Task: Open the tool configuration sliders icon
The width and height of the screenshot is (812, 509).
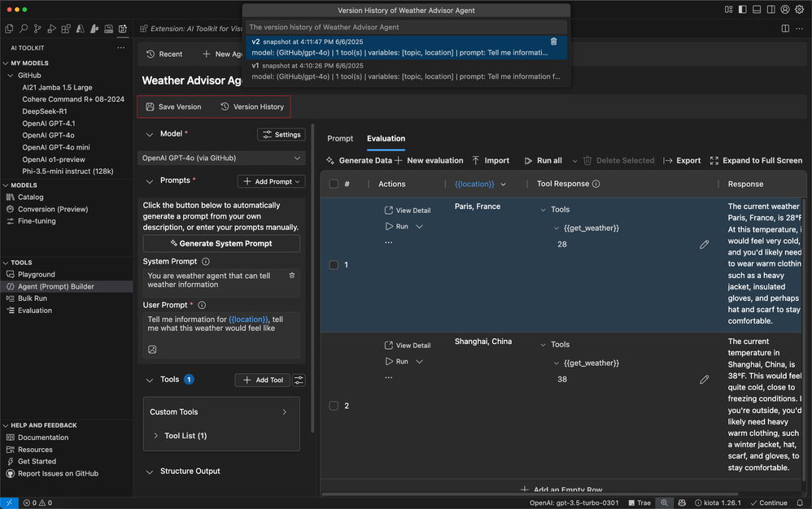Action: [x=299, y=380]
